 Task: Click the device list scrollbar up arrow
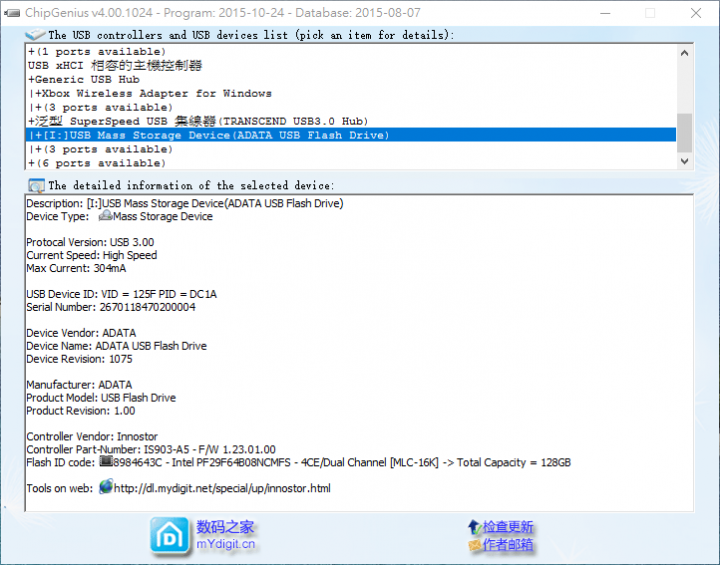click(x=684, y=53)
